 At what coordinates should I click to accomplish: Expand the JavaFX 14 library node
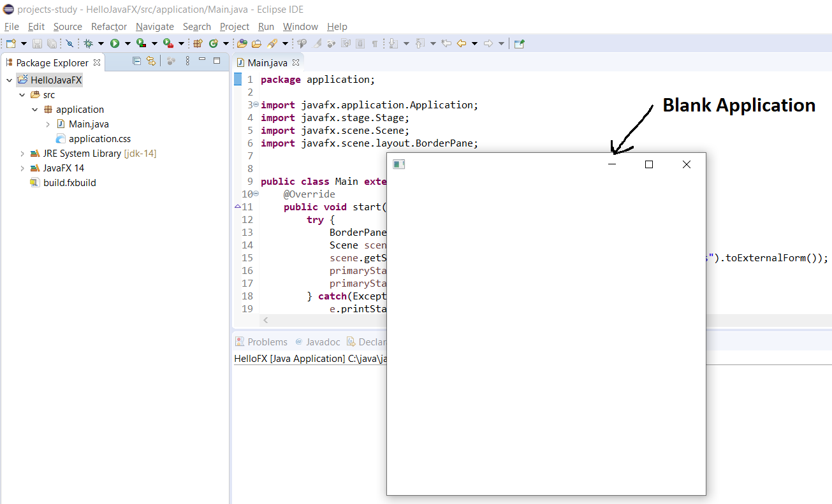point(22,168)
